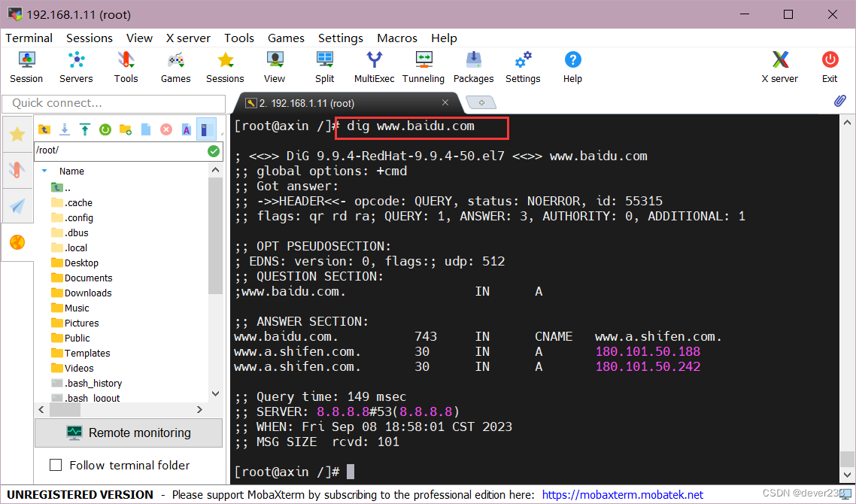Viewport: 856px width, 504px height.
Task: Select the Templates folder
Action: pos(80,354)
